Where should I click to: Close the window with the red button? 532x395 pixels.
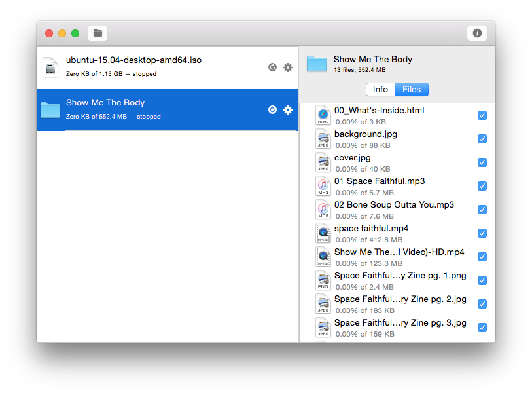pyautogui.click(x=49, y=33)
